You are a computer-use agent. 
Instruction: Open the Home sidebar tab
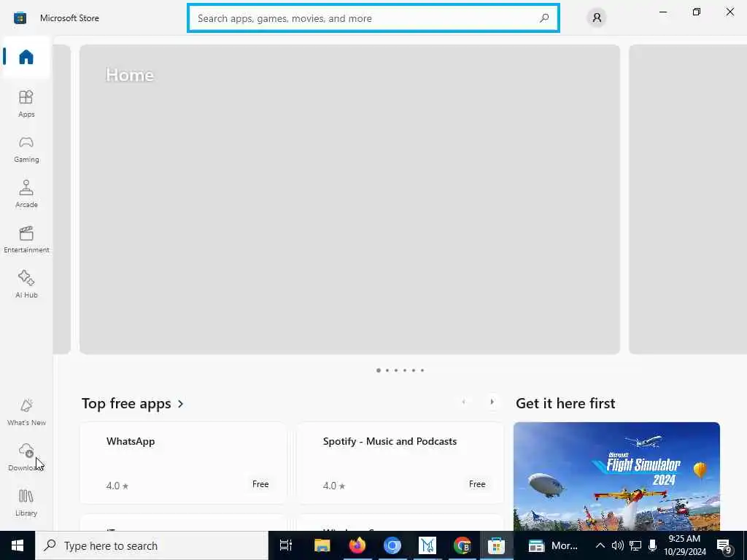click(x=26, y=57)
